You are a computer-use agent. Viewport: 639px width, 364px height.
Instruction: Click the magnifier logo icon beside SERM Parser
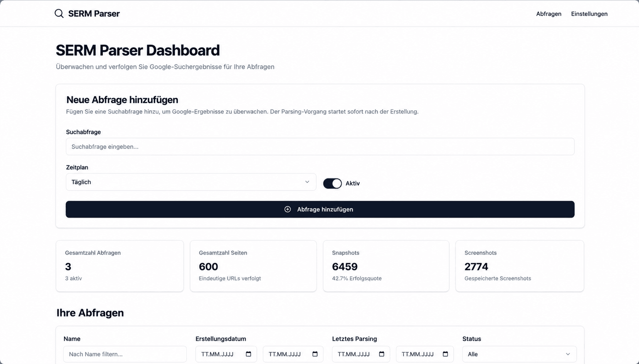pos(59,14)
